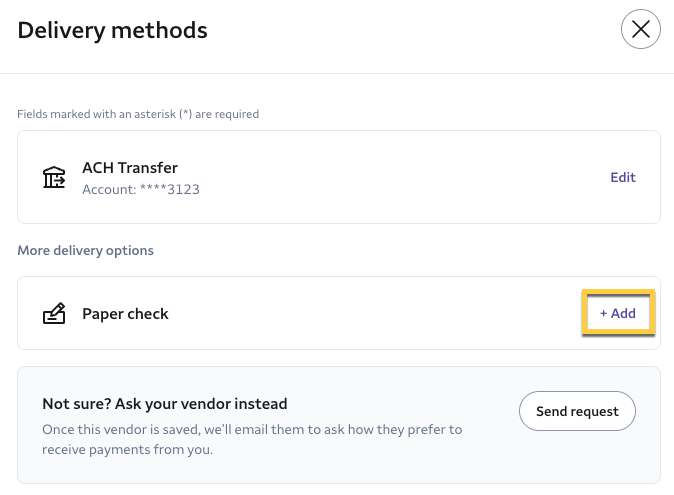Screen dimensions: 674x495
Task: Click the ACH Transfer bank icon
Action: pos(53,177)
